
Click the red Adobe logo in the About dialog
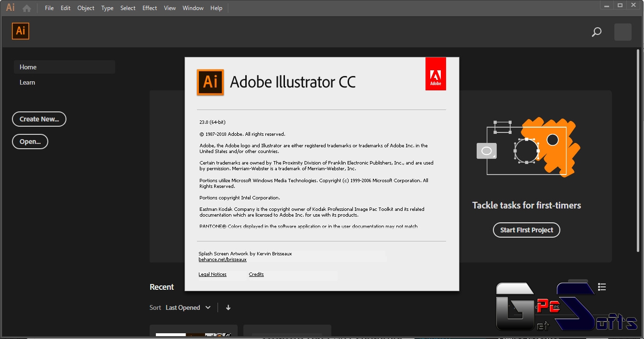[x=436, y=74]
